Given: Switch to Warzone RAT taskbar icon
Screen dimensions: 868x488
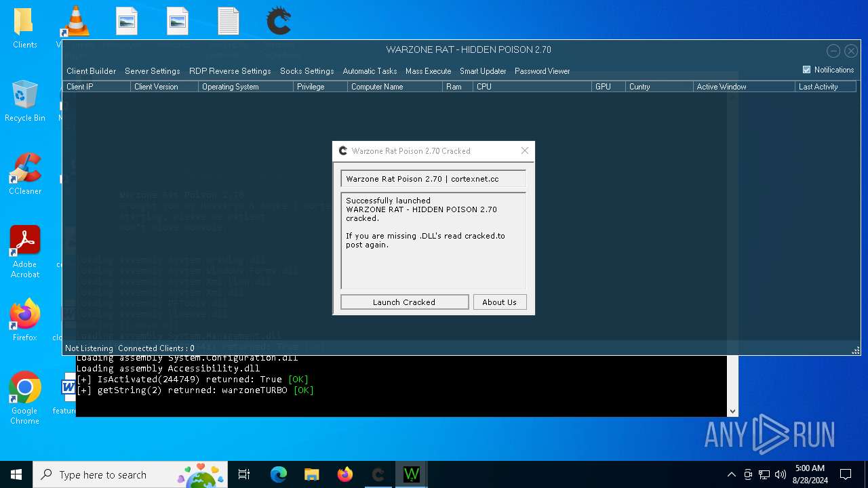Looking at the screenshot, I should click(x=412, y=474).
